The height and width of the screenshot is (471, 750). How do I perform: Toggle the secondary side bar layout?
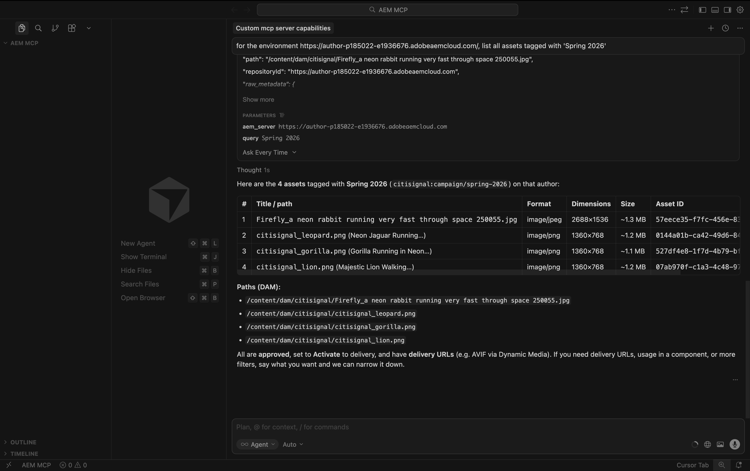pyautogui.click(x=727, y=10)
